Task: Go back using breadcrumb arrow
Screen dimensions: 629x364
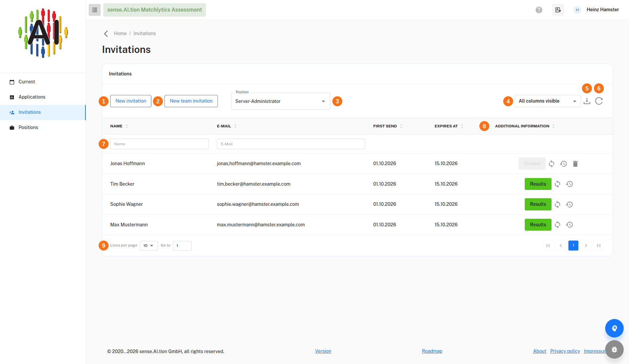Action: pos(106,33)
